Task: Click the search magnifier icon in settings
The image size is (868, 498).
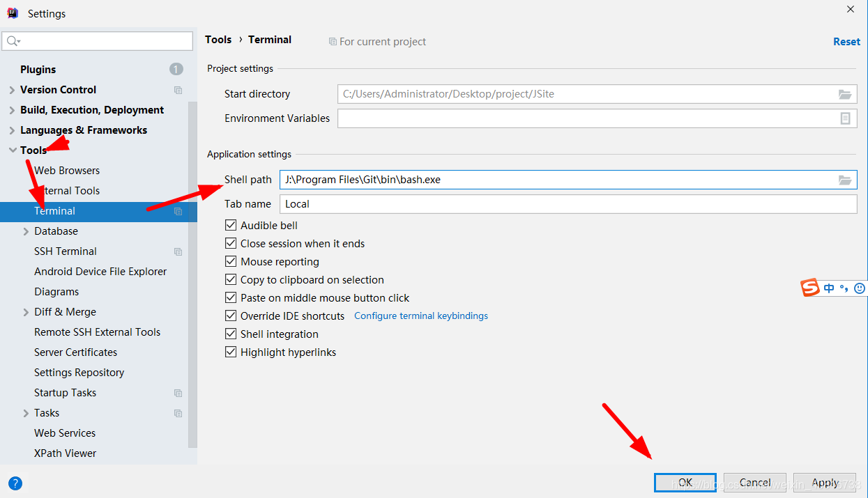Action: tap(13, 41)
